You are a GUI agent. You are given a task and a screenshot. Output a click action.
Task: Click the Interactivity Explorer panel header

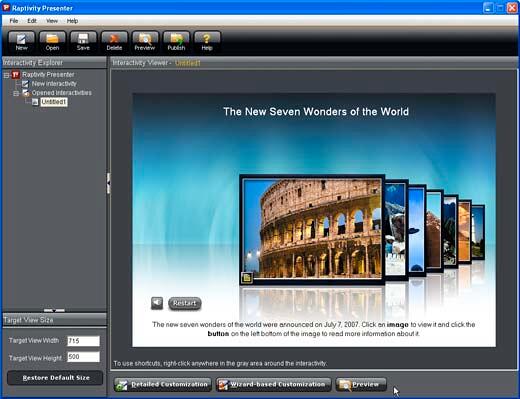(x=54, y=63)
